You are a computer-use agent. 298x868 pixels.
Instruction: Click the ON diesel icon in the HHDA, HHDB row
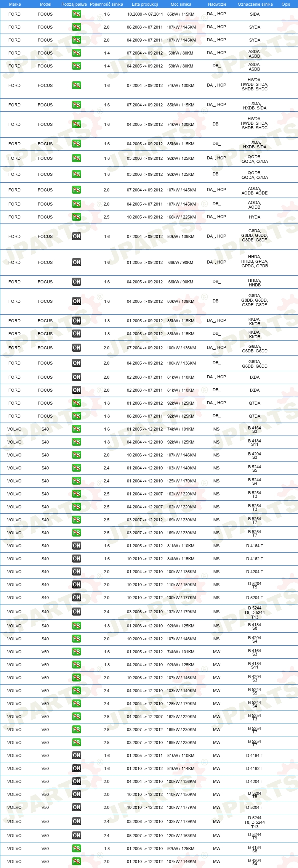click(77, 282)
